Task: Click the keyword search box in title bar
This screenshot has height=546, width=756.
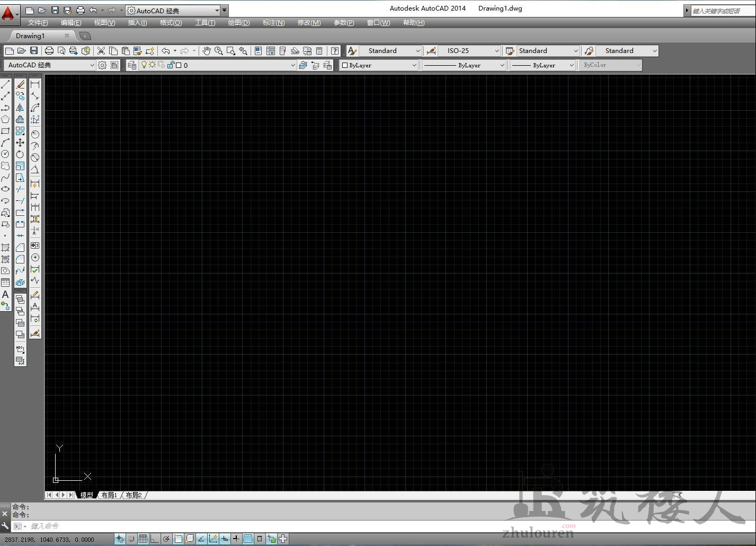Action: (x=723, y=11)
